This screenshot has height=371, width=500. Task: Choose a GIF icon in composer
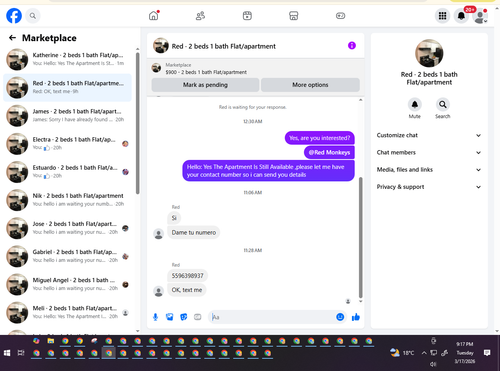tap(198, 317)
